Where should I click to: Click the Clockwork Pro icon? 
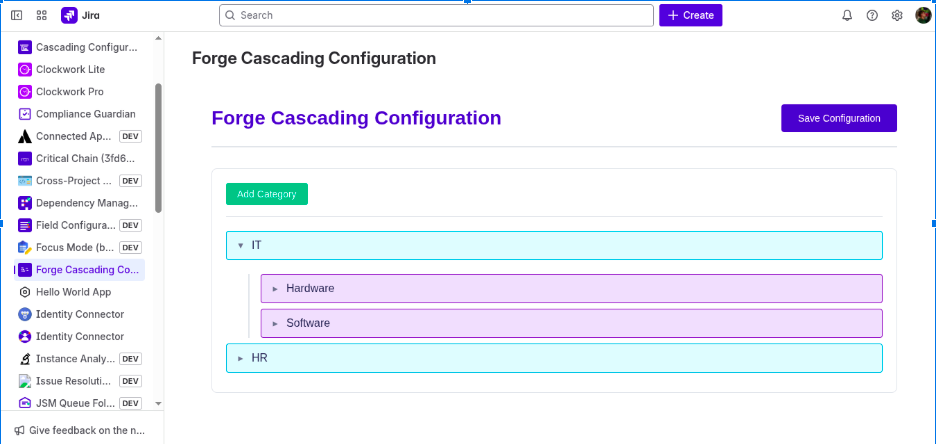coord(24,92)
